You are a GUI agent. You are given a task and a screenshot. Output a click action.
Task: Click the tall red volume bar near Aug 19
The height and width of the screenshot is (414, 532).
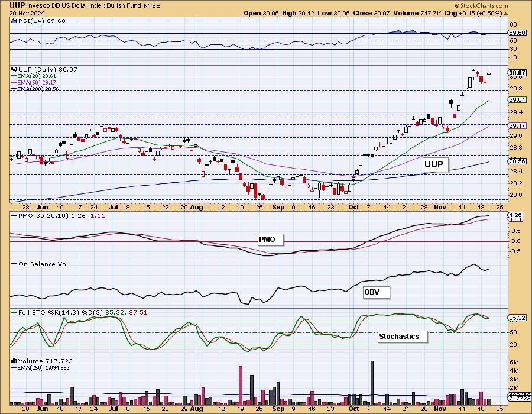[x=241, y=386]
